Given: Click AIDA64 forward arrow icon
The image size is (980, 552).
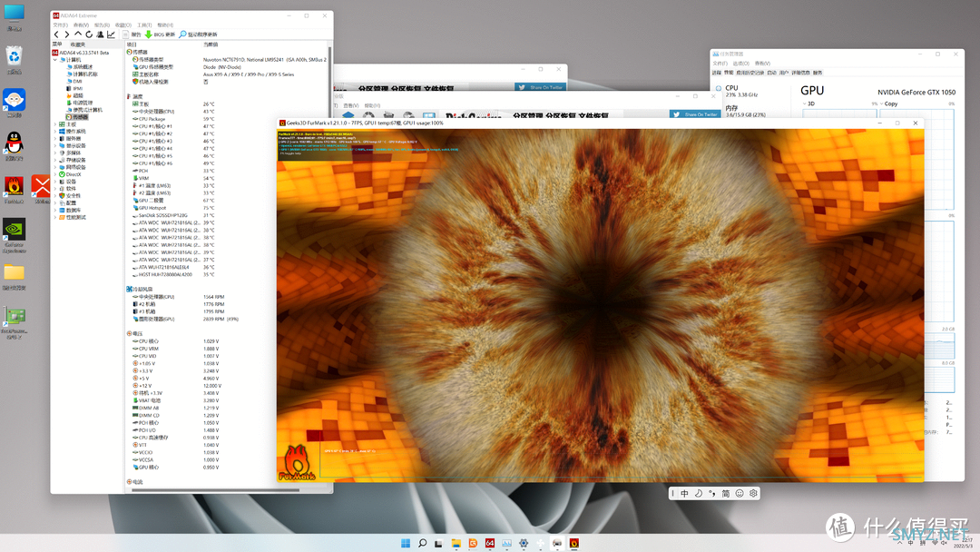Looking at the screenshot, I should 67,34.
